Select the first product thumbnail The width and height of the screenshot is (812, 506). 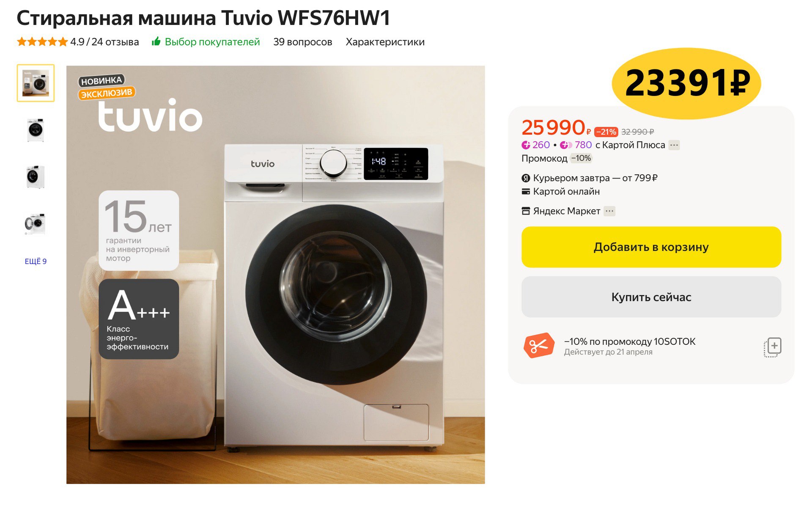point(36,83)
